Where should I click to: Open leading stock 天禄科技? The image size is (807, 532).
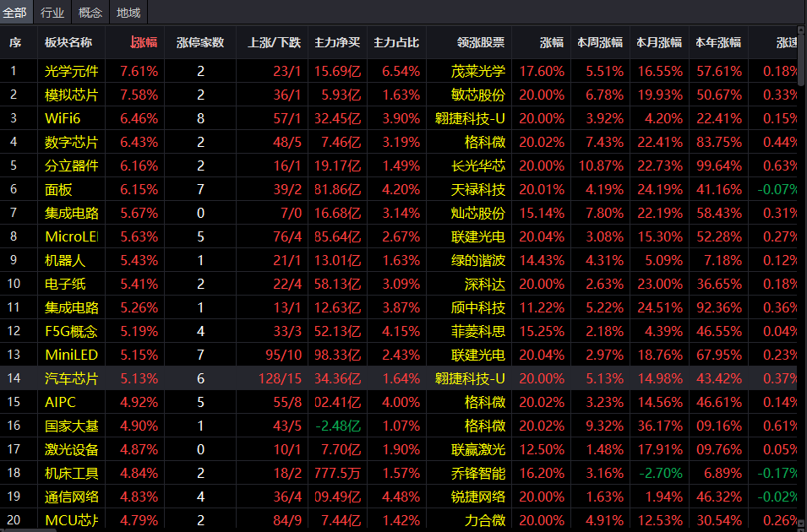478,189
